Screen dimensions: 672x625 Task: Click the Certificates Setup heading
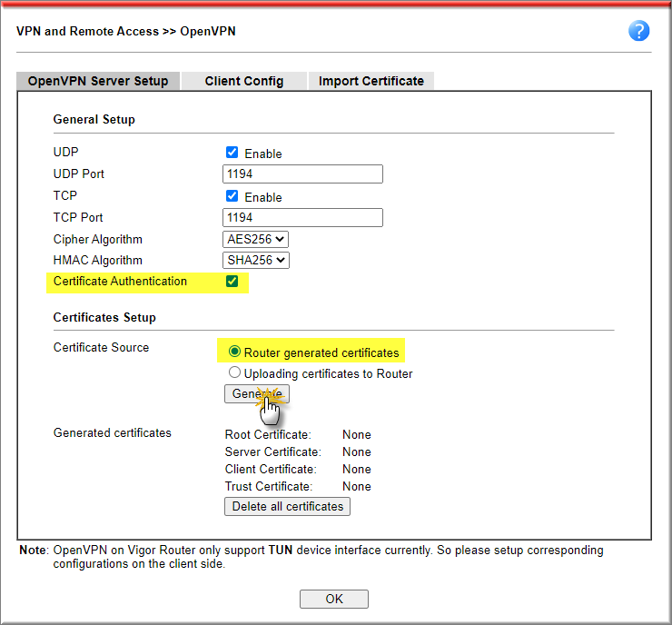click(104, 317)
